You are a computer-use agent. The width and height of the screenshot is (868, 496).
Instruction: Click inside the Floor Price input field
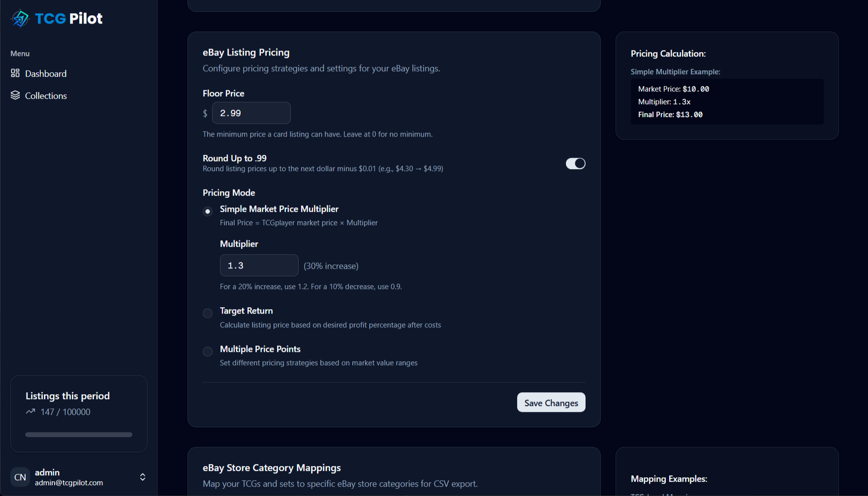(x=251, y=113)
